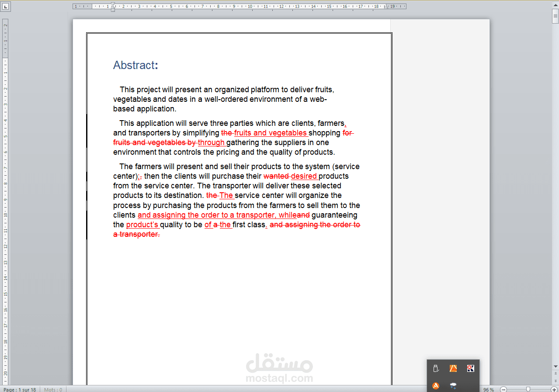
Task: Click the inserted word 'through'
Action: [211, 142]
